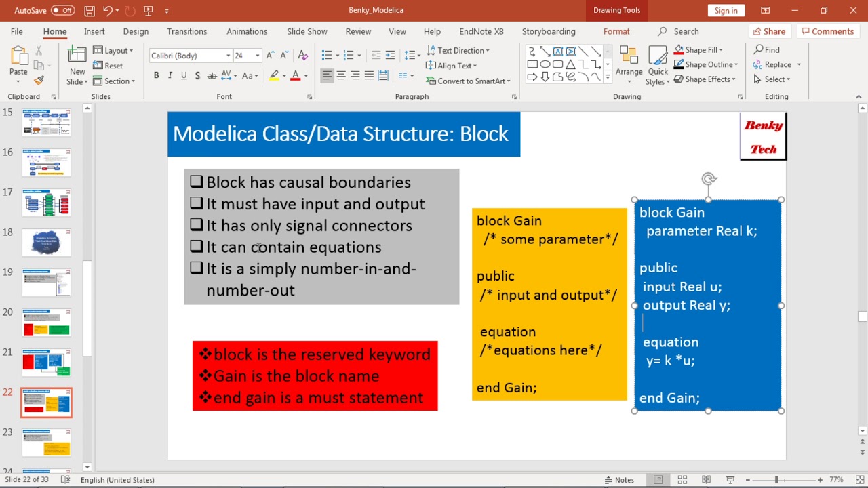Click Convert to SmartArt icon
Image resolution: width=868 pixels, height=488 pixels.
[x=431, y=81]
